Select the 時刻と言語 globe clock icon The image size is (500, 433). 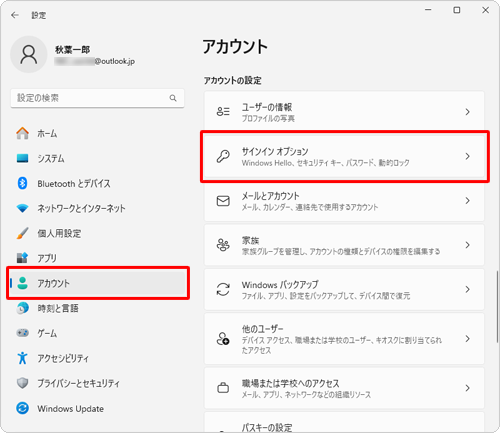point(22,308)
